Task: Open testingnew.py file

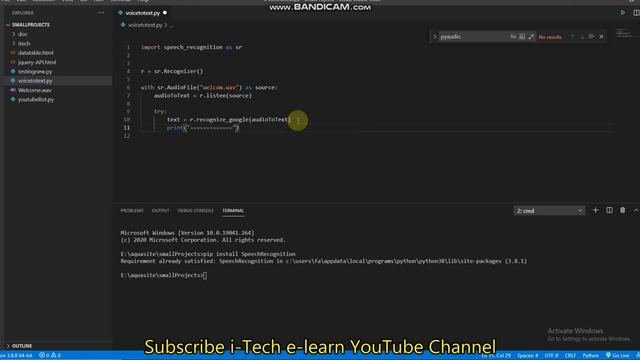Action: click(35, 71)
